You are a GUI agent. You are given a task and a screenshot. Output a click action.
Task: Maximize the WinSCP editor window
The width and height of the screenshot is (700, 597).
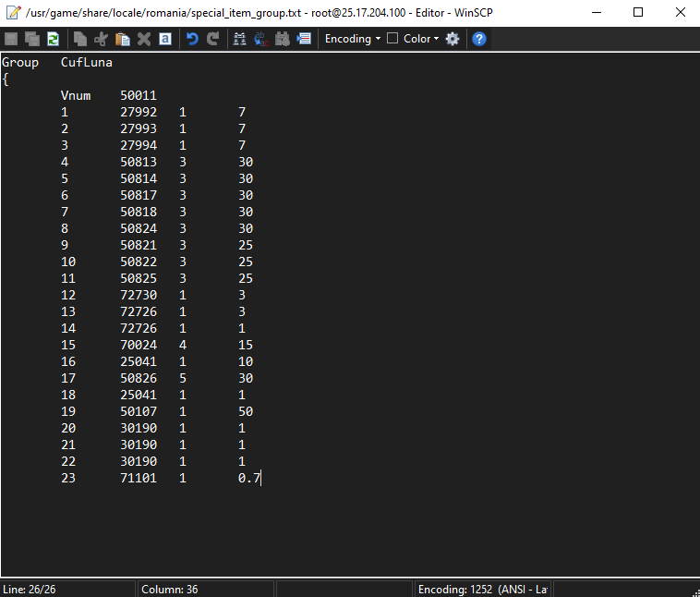click(x=638, y=13)
